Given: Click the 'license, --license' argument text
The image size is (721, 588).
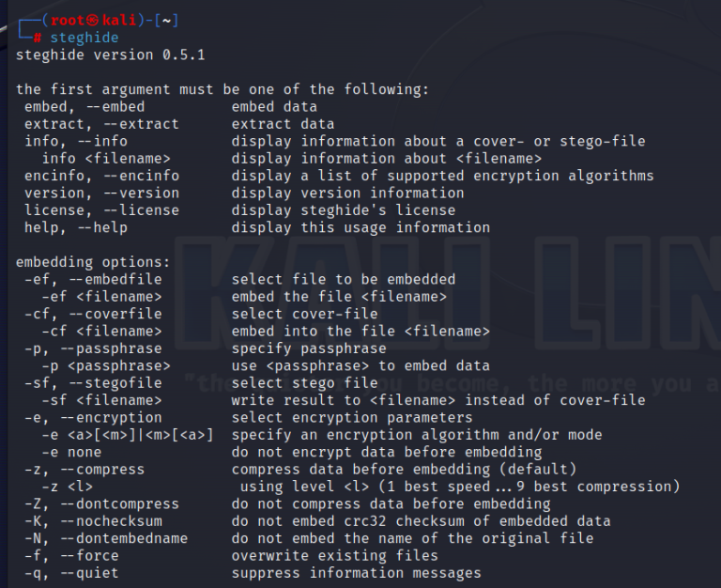Looking at the screenshot, I should (x=101, y=210).
